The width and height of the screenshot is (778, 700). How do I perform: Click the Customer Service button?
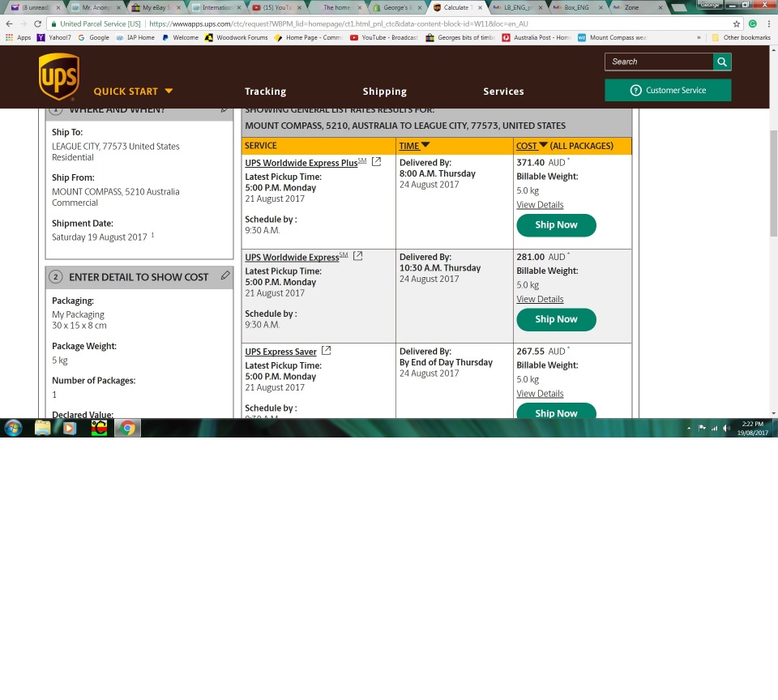[x=668, y=90]
